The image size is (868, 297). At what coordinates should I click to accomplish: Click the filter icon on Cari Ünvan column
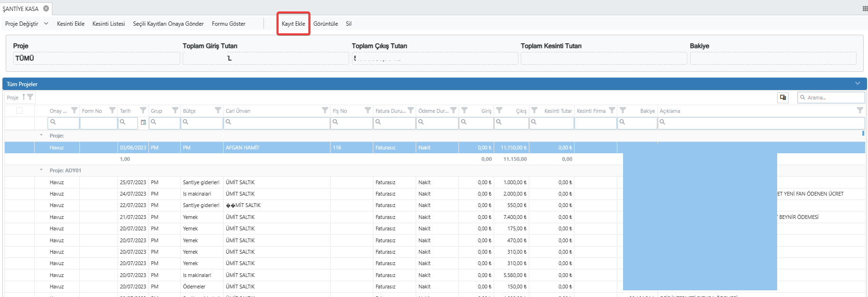click(325, 110)
